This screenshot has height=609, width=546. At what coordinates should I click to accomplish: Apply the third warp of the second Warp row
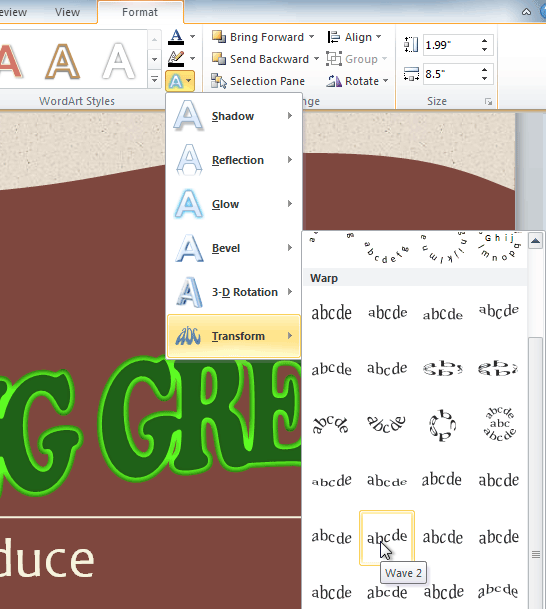tap(443, 368)
